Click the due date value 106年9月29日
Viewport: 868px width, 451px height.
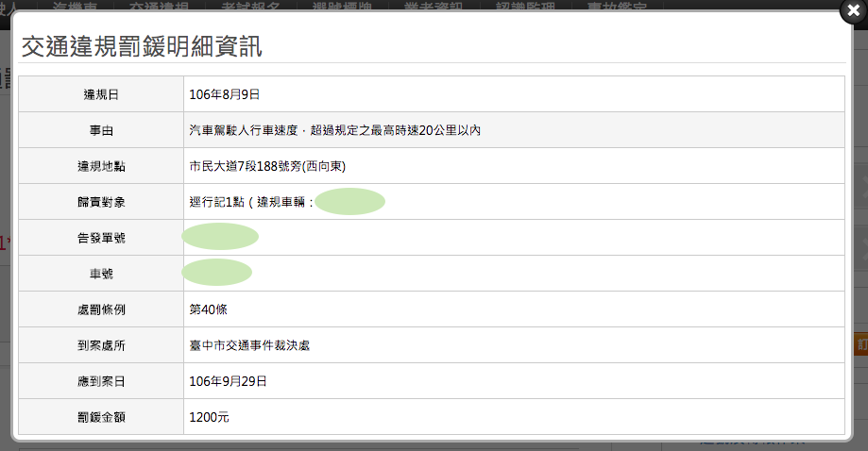pyautogui.click(x=229, y=381)
